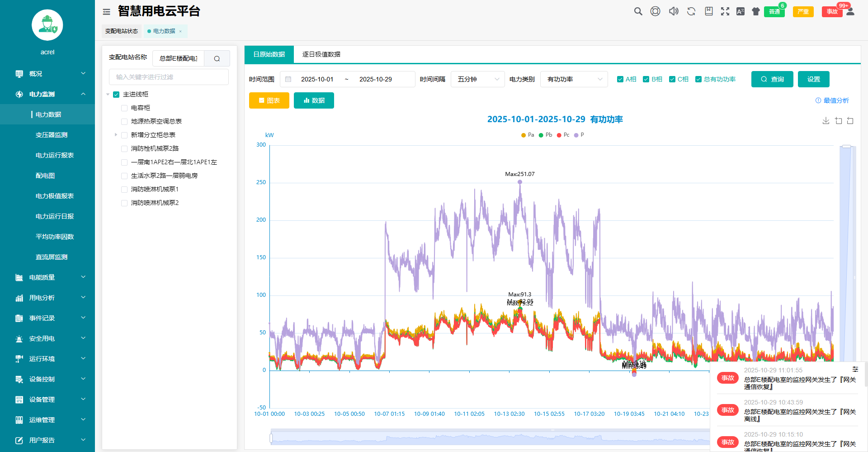Viewport: 868px width, 452px height.
Task: Uncheck the A相 phase checkbox
Action: 620,79
